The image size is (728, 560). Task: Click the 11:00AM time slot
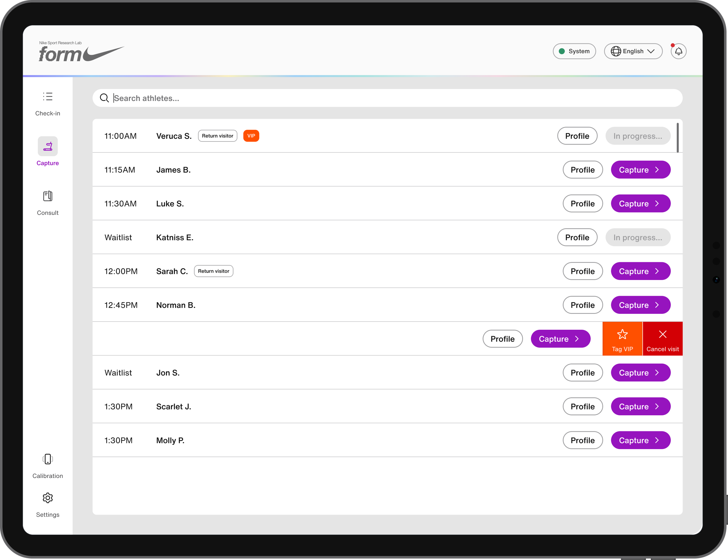coord(120,136)
